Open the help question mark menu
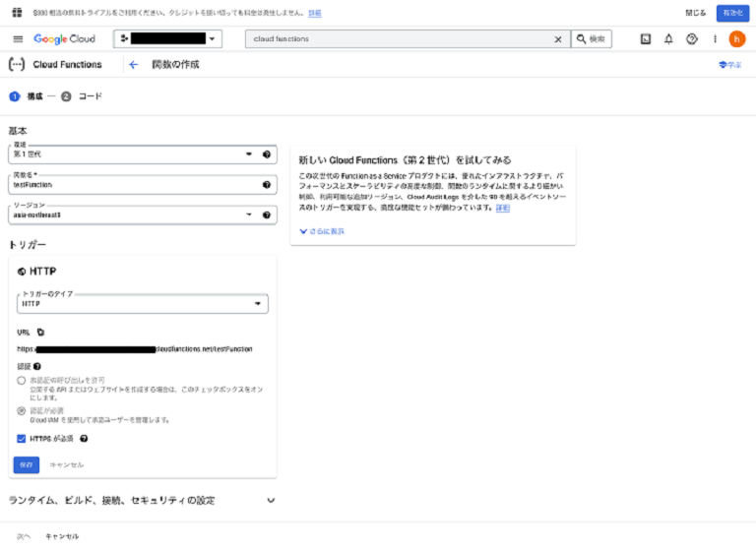Viewport: 756px width, 551px height. click(x=692, y=39)
